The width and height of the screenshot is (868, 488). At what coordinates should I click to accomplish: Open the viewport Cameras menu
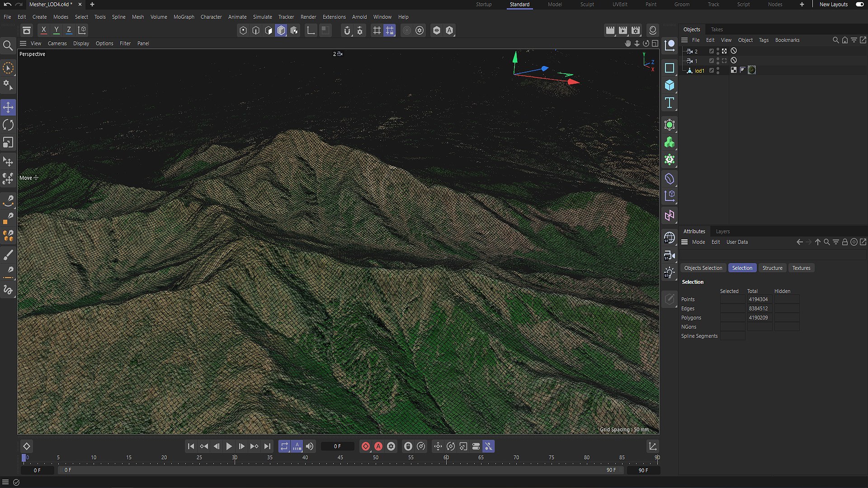(x=57, y=43)
